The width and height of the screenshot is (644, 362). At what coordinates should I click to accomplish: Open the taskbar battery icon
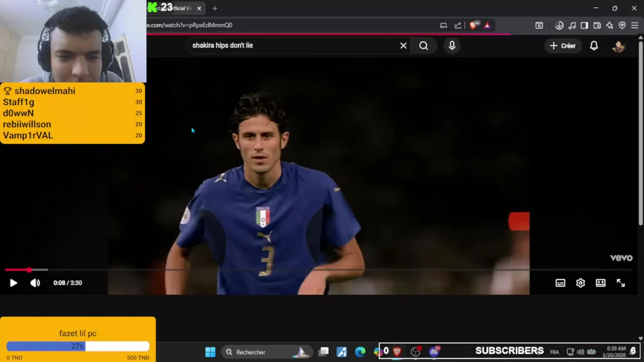pyautogui.click(x=592, y=352)
